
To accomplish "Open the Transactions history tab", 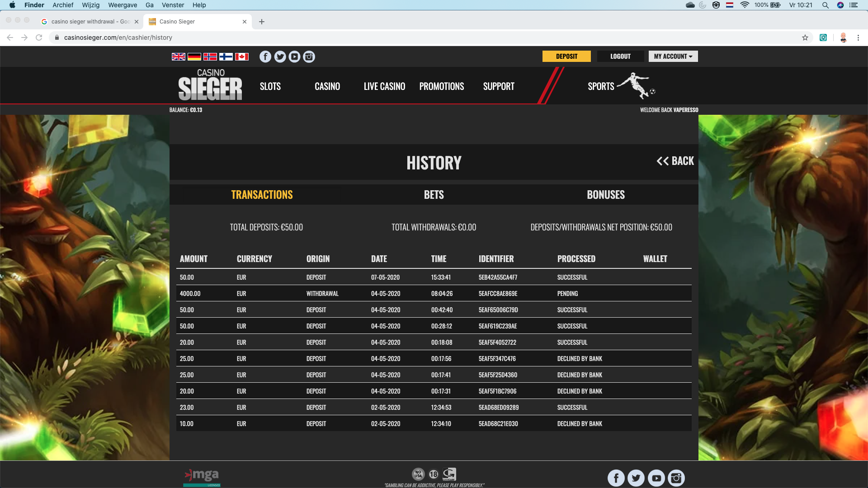I will pyautogui.click(x=262, y=195).
